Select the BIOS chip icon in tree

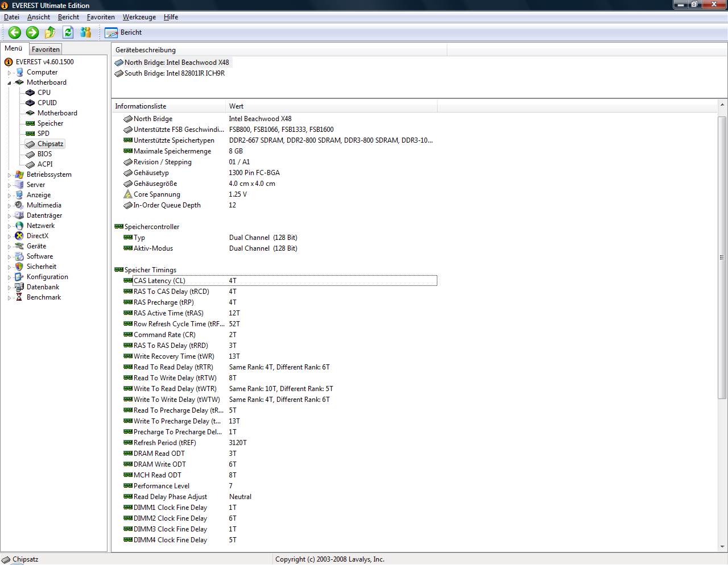pyautogui.click(x=30, y=154)
